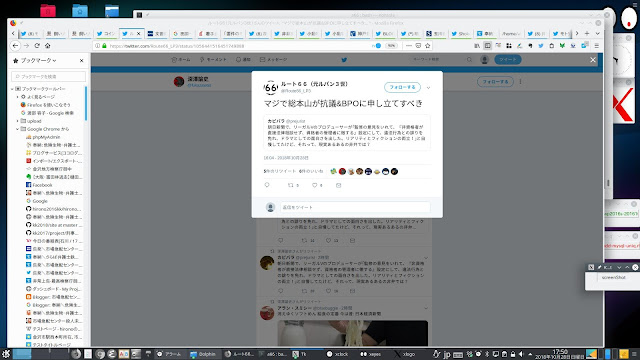Close the tweet overlay with the X
The image size is (640, 360).
click(x=593, y=60)
